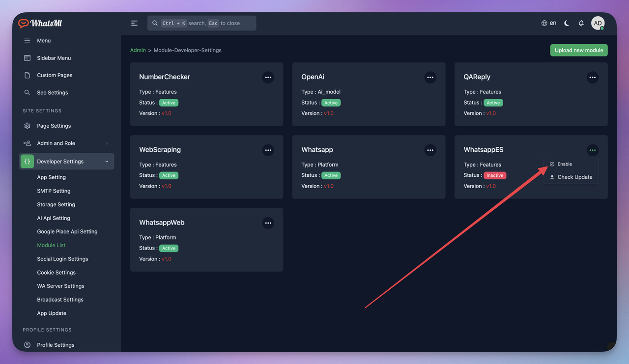The image size is (629, 364).
Task: Click the Upload new module button
Action: click(x=579, y=50)
